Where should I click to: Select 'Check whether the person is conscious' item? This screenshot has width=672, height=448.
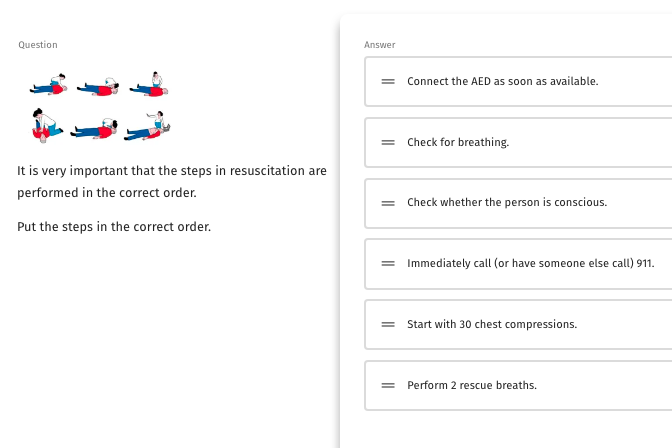[518, 203]
